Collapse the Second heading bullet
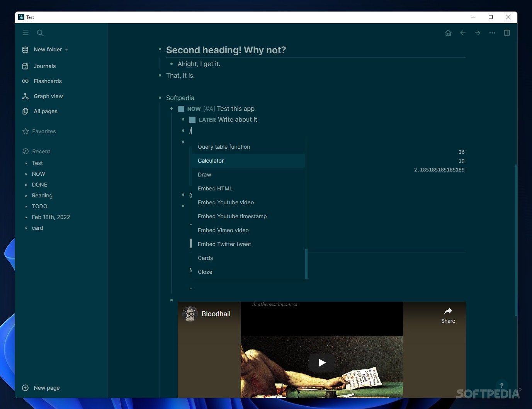The height and width of the screenshot is (409, 532). point(160,49)
